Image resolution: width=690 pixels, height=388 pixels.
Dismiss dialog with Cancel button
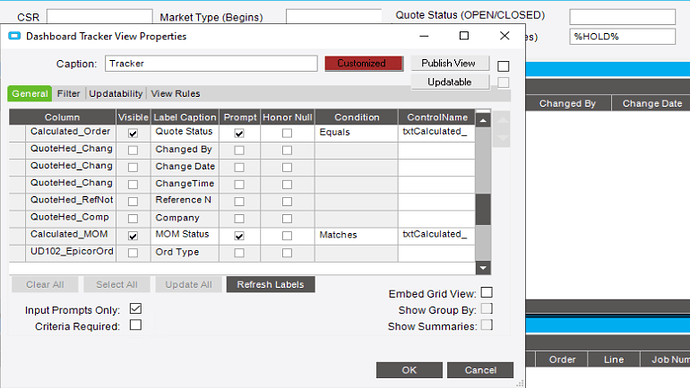[x=480, y=370]
